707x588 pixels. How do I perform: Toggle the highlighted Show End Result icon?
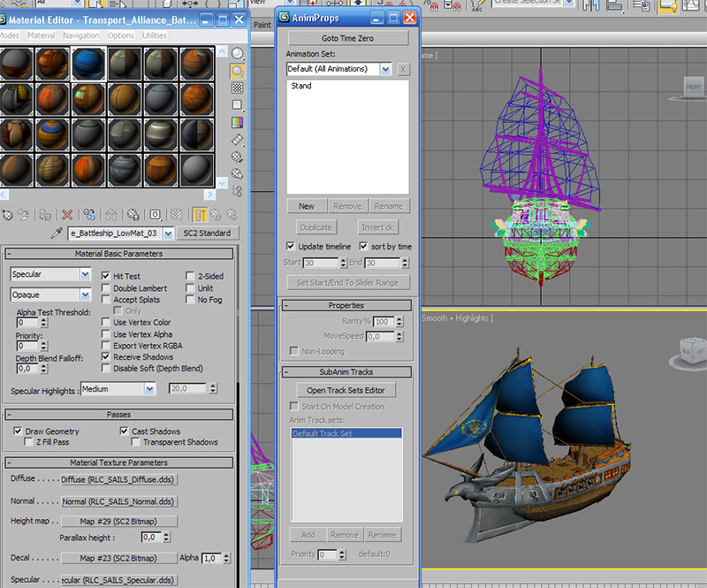200,215
